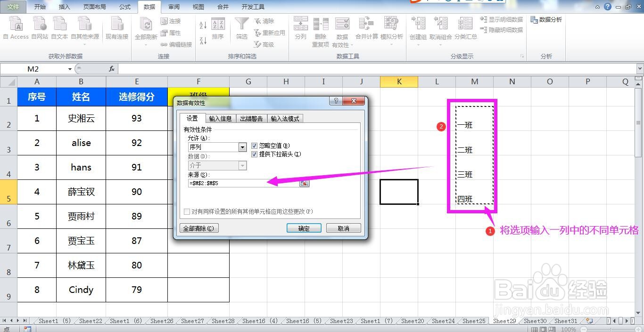Open the Allow (允许) sequence dropdown
Image resolution: width=644 pixels, height=332 pixels.
[243, 147]
